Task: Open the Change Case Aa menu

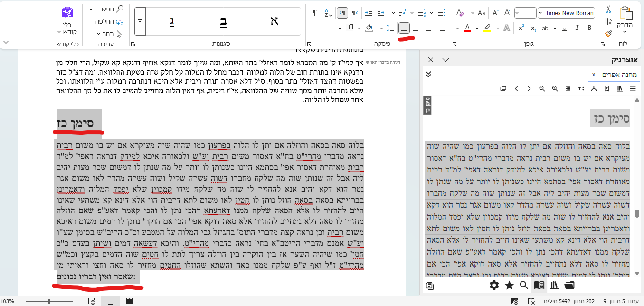Action: [481, 13]
